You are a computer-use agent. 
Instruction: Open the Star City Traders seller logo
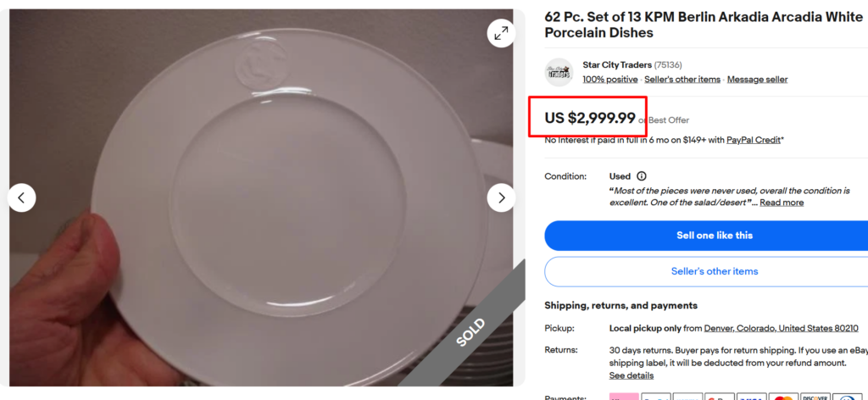click(x=559, y=72)
